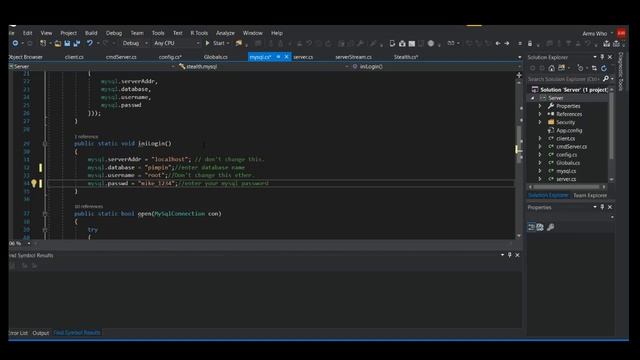This screenshot has width=640, height=360.
Task: Click the editor vertical scrollbar
Action: (519, 155)
